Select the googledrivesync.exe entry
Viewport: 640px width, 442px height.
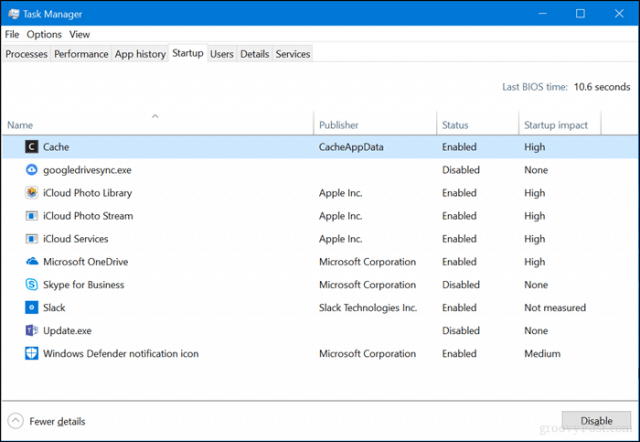point(87,170)
